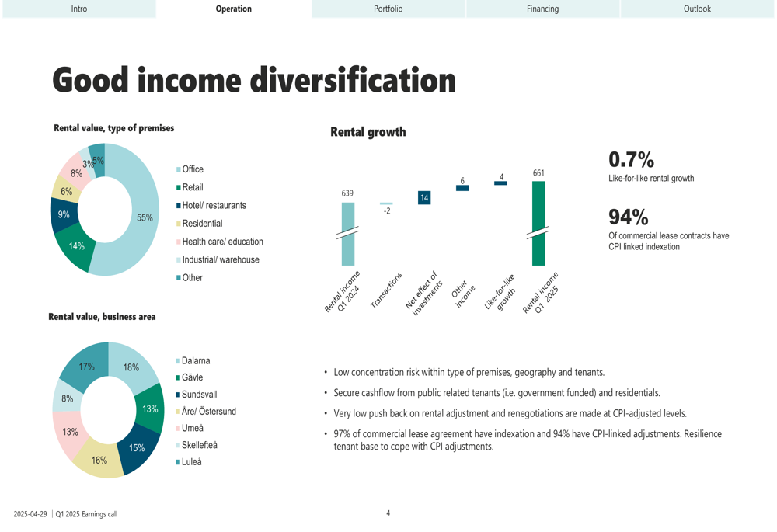Click the 2025-04-29 footer date
The height and width of the screenshot is (532, 777).
30,514
